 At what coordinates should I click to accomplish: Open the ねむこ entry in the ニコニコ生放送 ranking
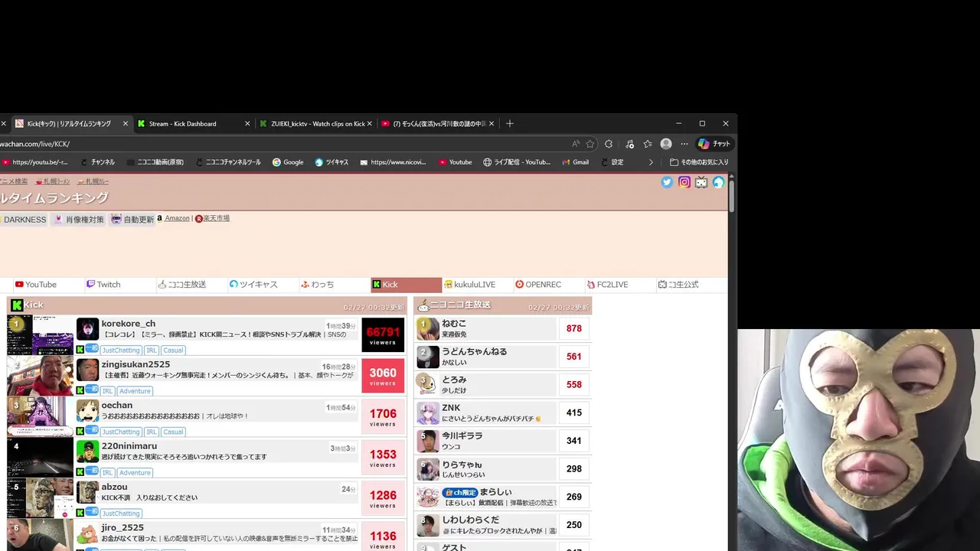[x=503, y=328]
